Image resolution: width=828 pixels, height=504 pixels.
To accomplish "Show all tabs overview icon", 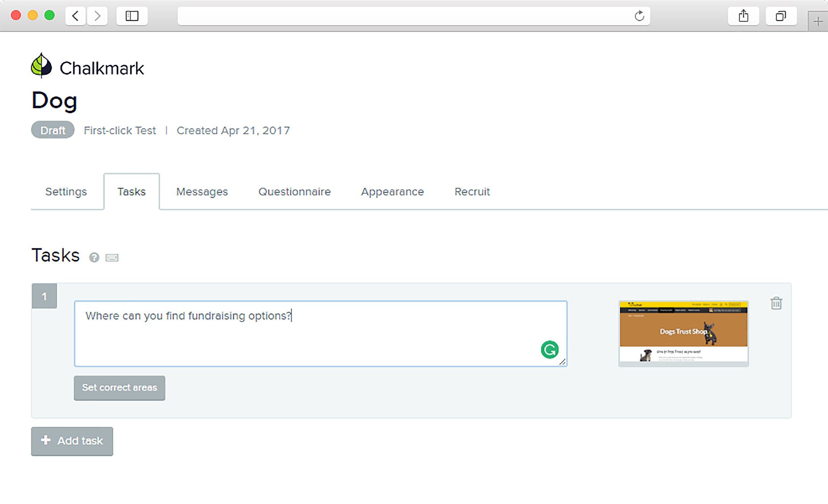I will [781, 16].
